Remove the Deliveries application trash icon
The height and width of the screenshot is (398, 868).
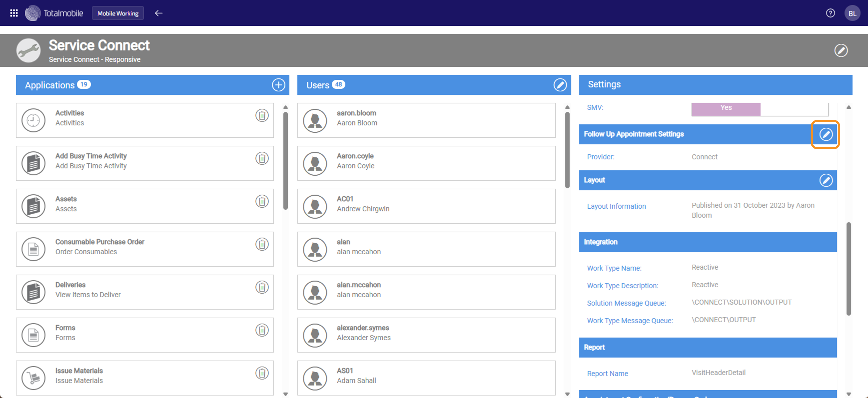coord(262,287)
